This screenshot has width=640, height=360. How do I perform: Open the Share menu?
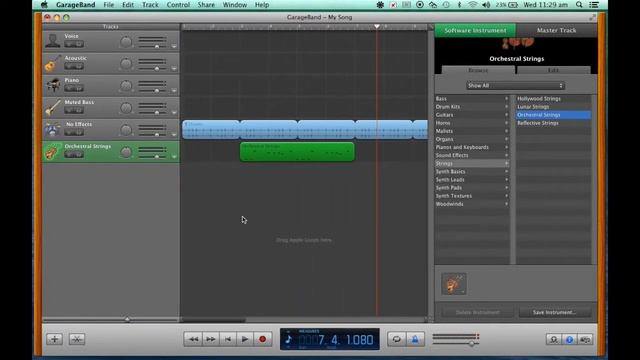pyautogui.click(x=206, y=5)
